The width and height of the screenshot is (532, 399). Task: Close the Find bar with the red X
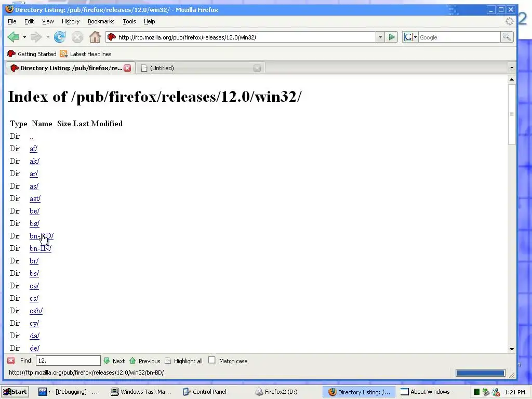(11, 361)
